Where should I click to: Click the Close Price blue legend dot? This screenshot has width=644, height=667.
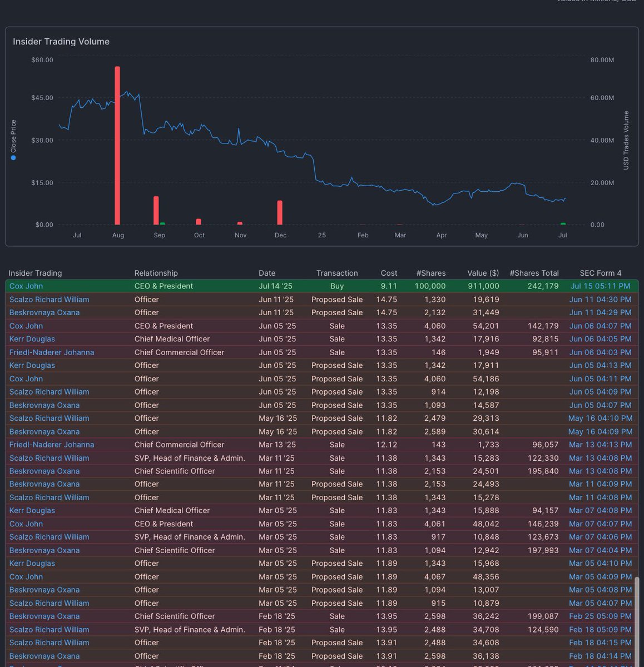pos(13,158)
